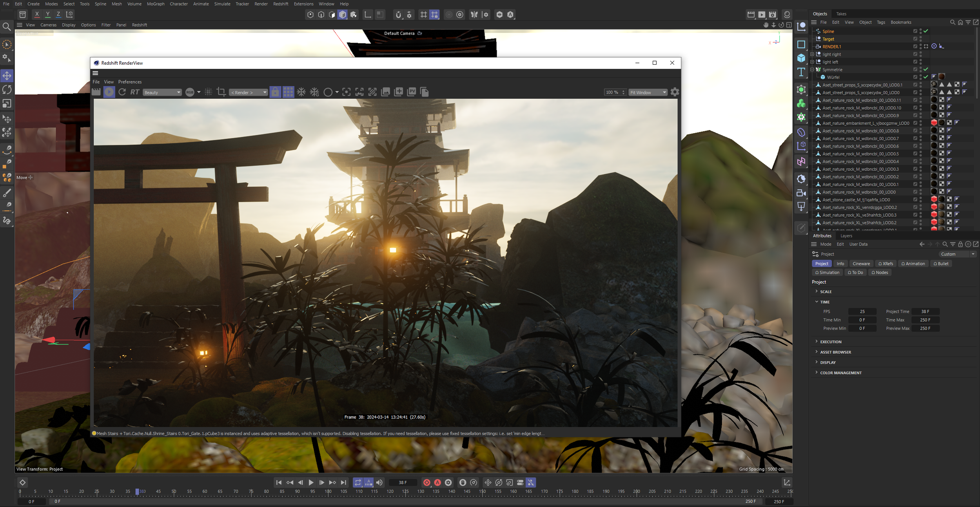Click the Redshift RenderView refresh icon
The image size is (980, 507).
pos(122,92)
